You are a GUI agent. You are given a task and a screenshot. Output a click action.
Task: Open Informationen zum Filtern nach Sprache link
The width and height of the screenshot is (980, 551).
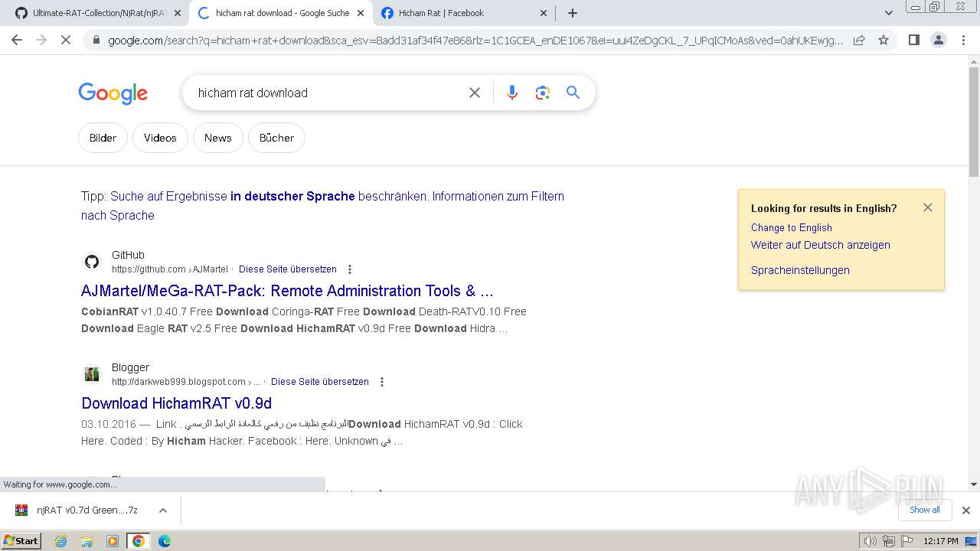322,206
